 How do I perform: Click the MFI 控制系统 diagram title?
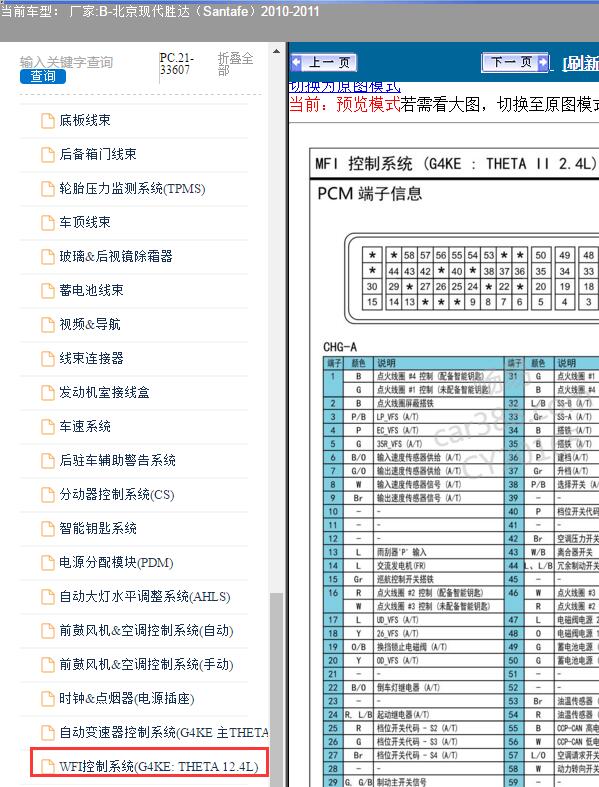455,164
